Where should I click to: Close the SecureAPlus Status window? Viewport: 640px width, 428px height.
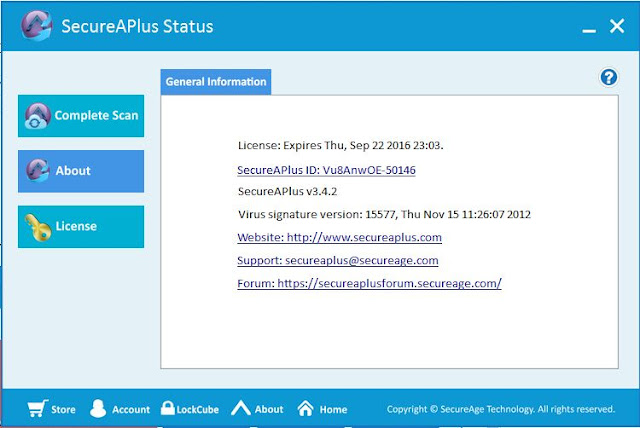[x=617, y=26]
